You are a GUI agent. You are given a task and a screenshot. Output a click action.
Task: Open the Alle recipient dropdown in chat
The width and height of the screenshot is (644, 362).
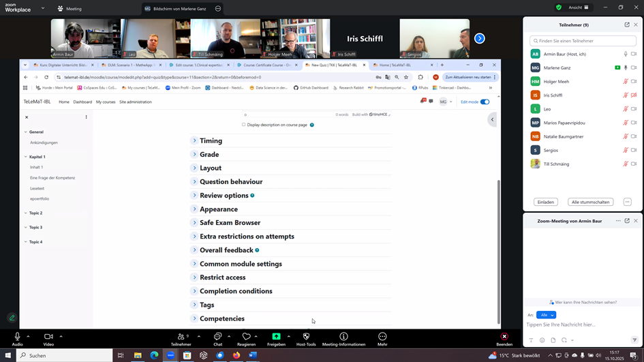click(546, 315)
